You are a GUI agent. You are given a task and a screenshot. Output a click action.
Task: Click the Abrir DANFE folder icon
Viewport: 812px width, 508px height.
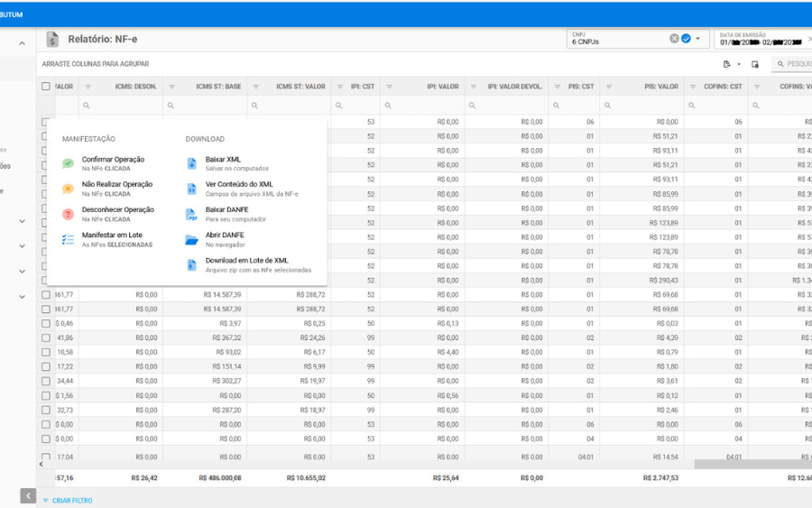coord(191,240)
